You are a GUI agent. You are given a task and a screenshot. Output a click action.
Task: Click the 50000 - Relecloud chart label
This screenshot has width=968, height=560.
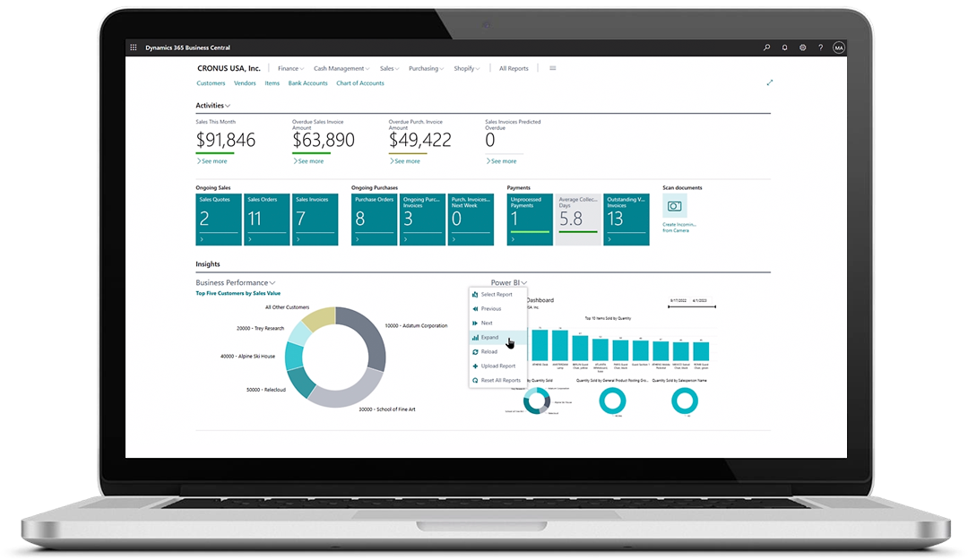[x=266, y=390]
